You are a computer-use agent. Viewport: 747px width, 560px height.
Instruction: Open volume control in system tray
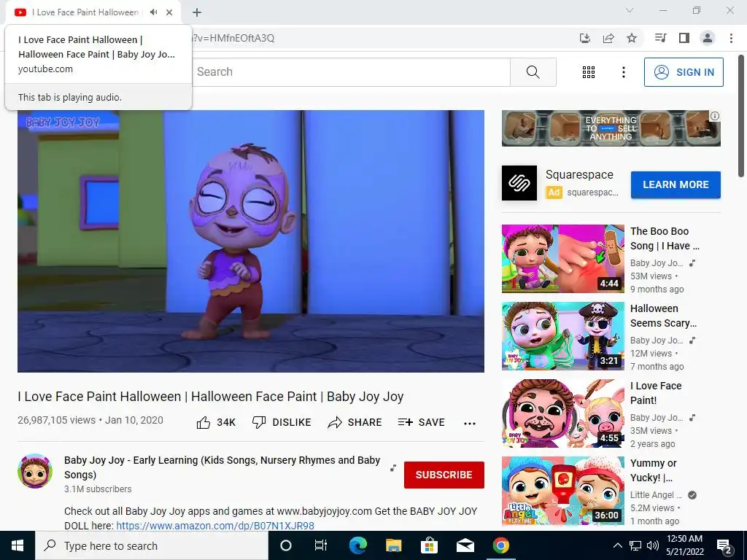coord(653,545)
